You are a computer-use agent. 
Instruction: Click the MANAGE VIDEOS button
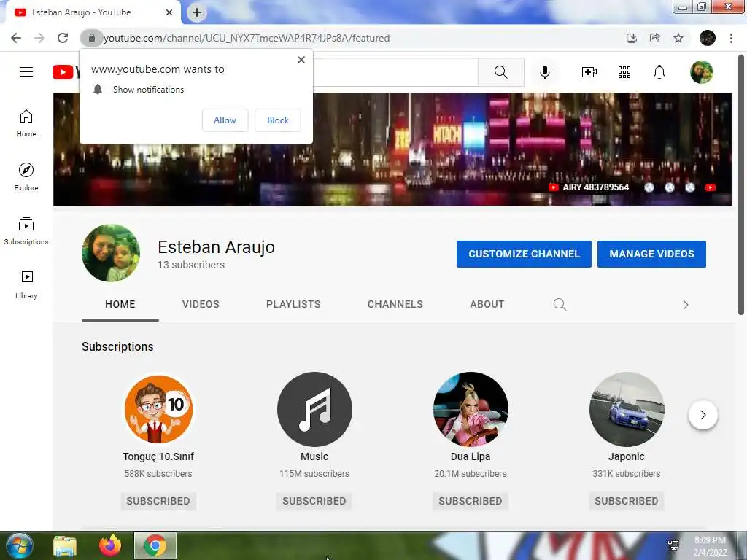[651, 254]
